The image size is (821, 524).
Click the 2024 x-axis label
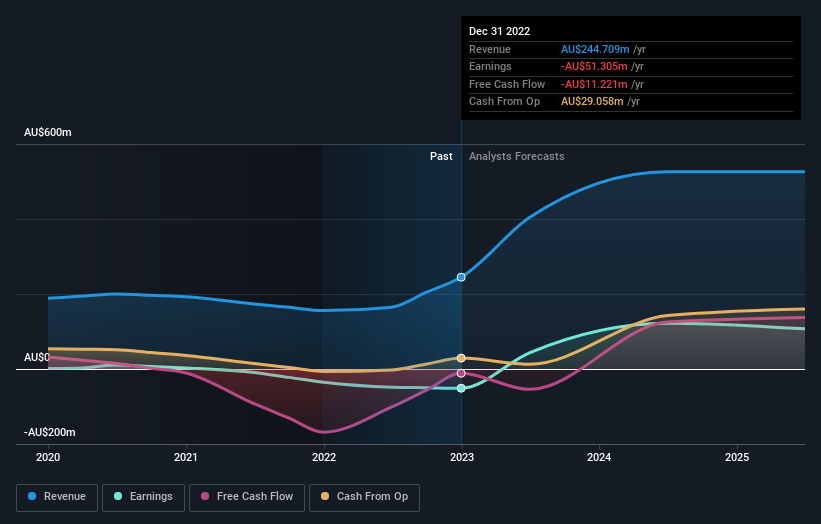pyautogui.click(x=599, y=457)
